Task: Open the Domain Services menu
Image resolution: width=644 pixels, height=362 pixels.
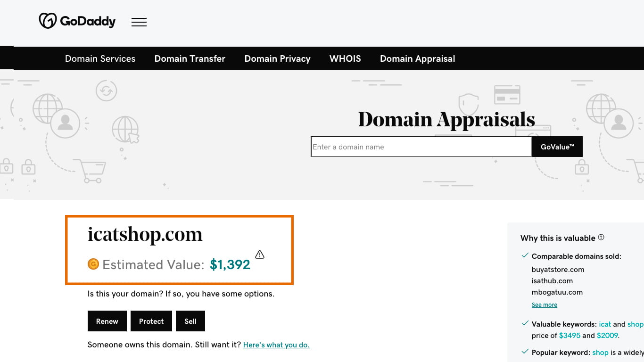Action: point(100,59)
